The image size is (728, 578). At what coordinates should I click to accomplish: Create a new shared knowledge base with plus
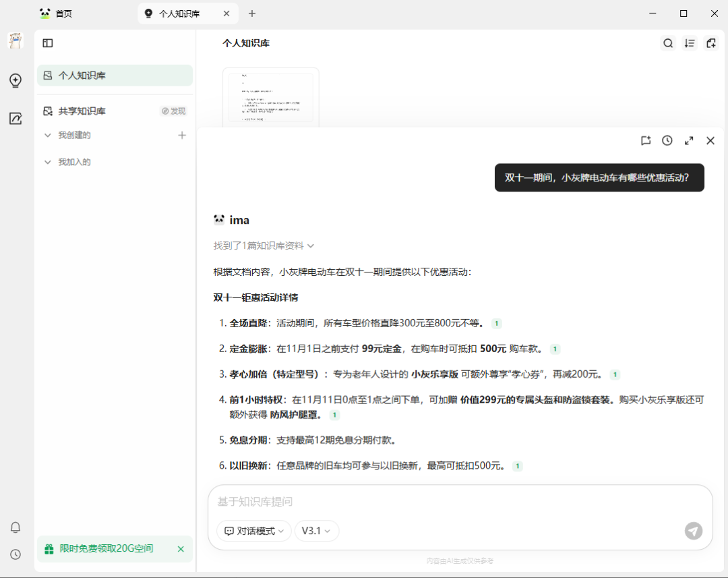point(182,135)
